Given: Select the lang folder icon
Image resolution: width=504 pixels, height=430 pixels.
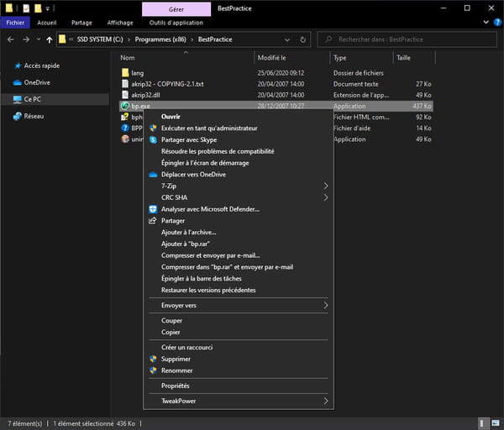Looking at the screenshot, I should [x=125, y=72].
